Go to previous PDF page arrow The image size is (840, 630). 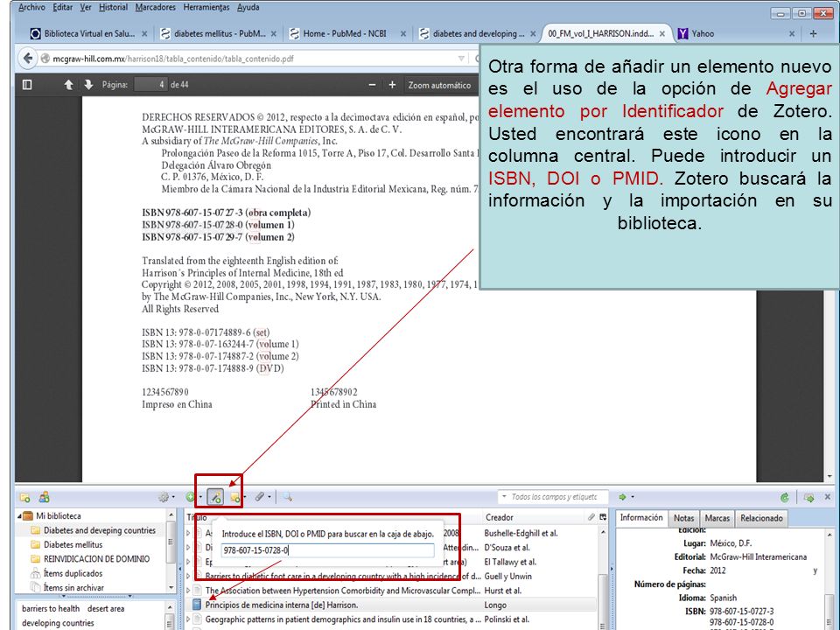(x=68, y=85)
